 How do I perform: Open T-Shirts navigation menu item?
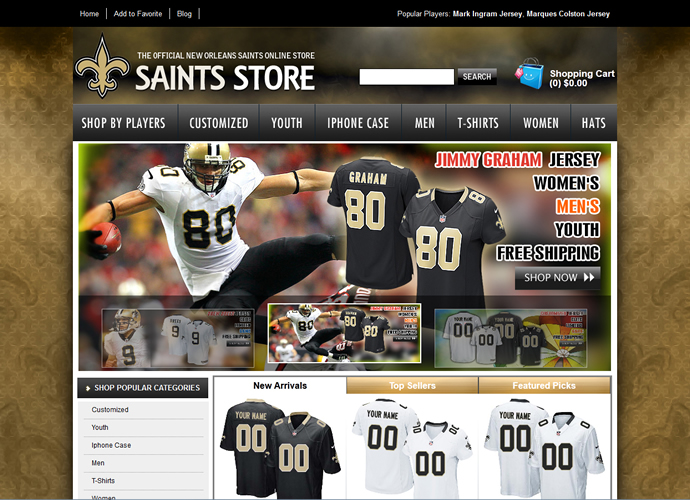click(x=478, y=123)
